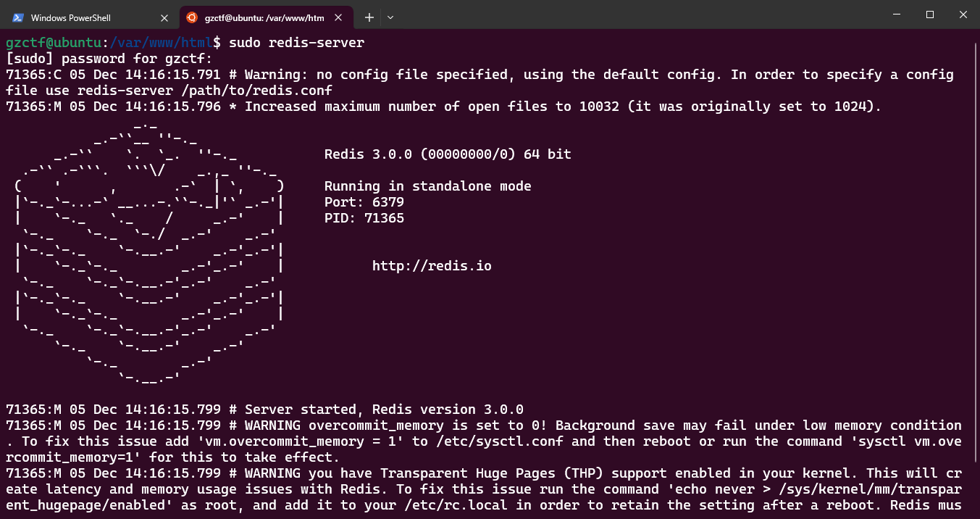This screenshot has height=519, width=980.
Task: Open a new tab with the plus icon
Action: 369,17
